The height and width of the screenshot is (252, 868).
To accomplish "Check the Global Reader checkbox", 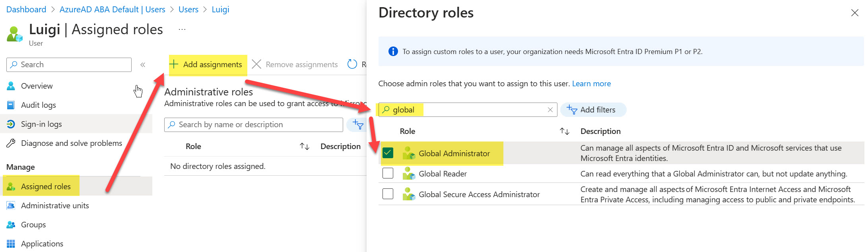I will 388,173.
